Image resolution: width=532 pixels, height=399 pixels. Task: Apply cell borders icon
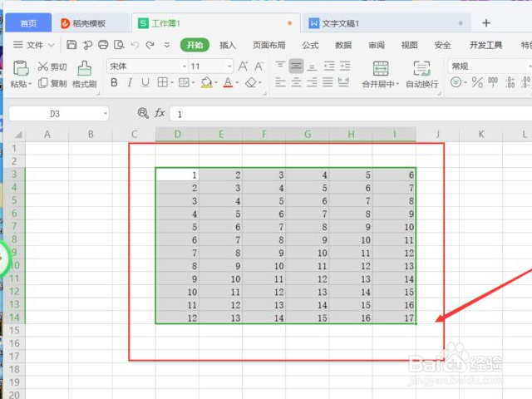coord(163,82)
